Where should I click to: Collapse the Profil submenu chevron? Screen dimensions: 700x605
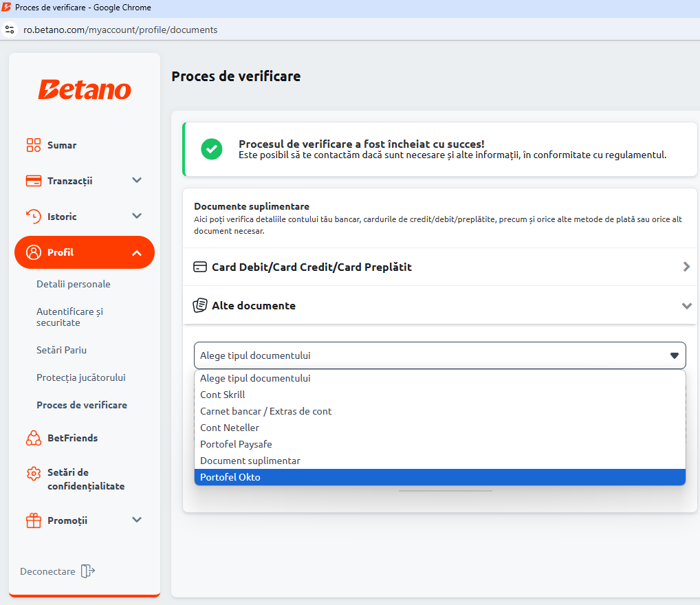[137, 253]
